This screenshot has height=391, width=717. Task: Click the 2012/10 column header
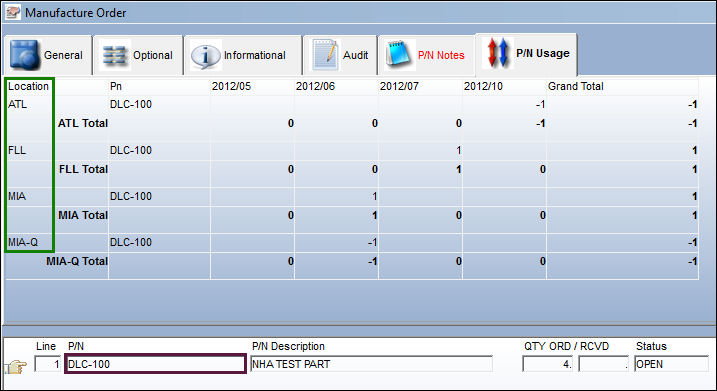pos(483,86)
